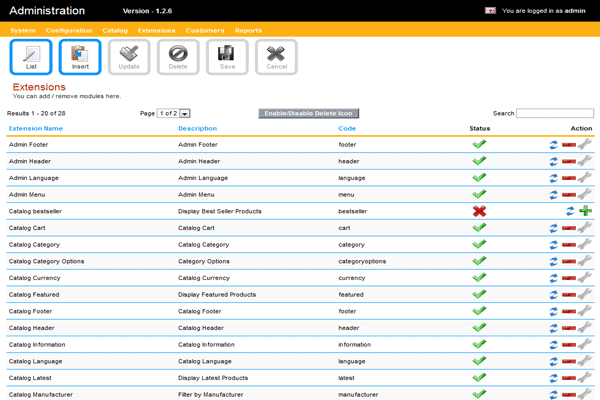Sort by Description column header
Image resolution: width=600 pixels, height=400 pixels.
point(197,129)
